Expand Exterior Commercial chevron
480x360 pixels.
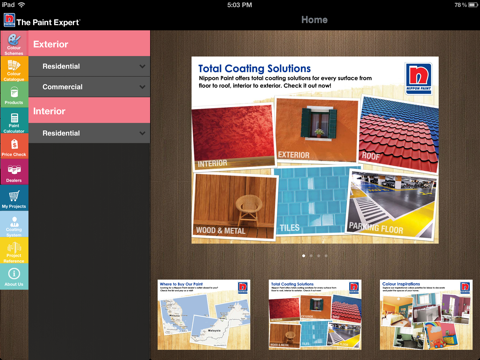coord(142,87)
